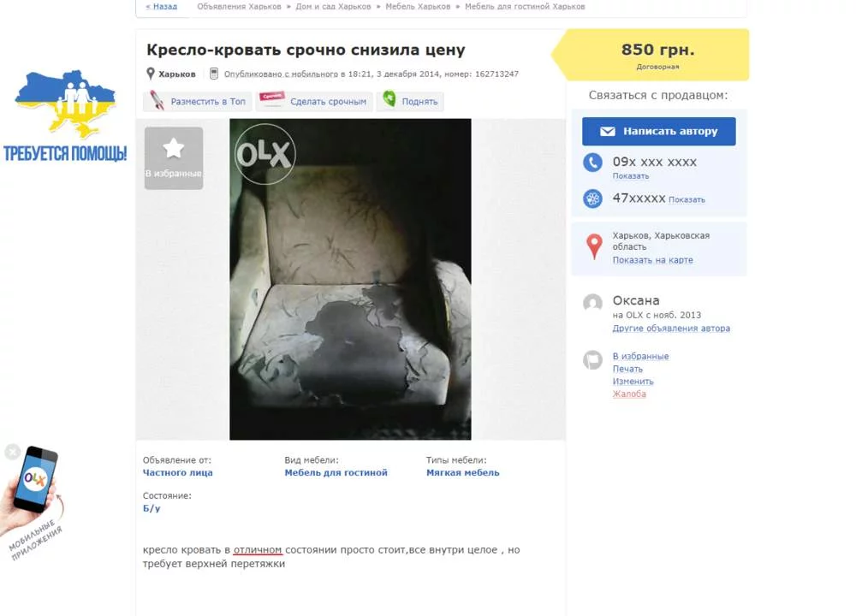
Task: Open Мебель Харьков breadcrumb
Action: [418, 7]
